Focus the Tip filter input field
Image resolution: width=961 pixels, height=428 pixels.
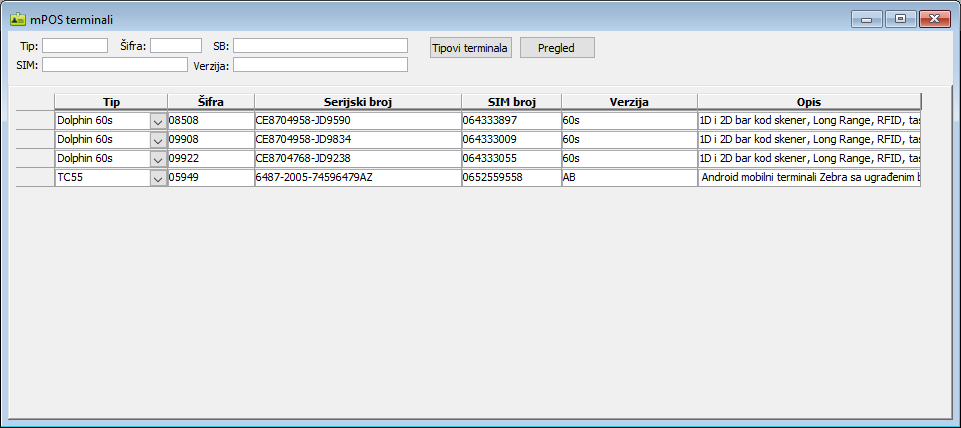[75, 45]
